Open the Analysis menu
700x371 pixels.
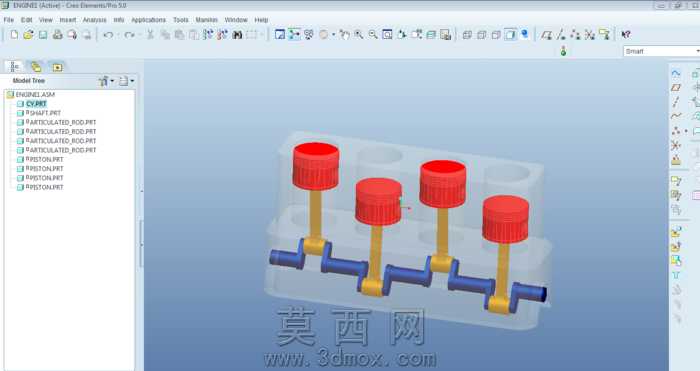click(x=94, y=20)
